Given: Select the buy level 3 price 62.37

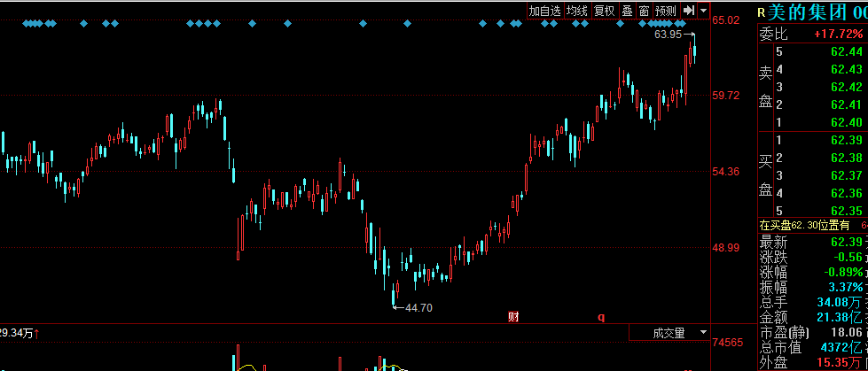Looking at the screenshot, I should tap(847, 176).
